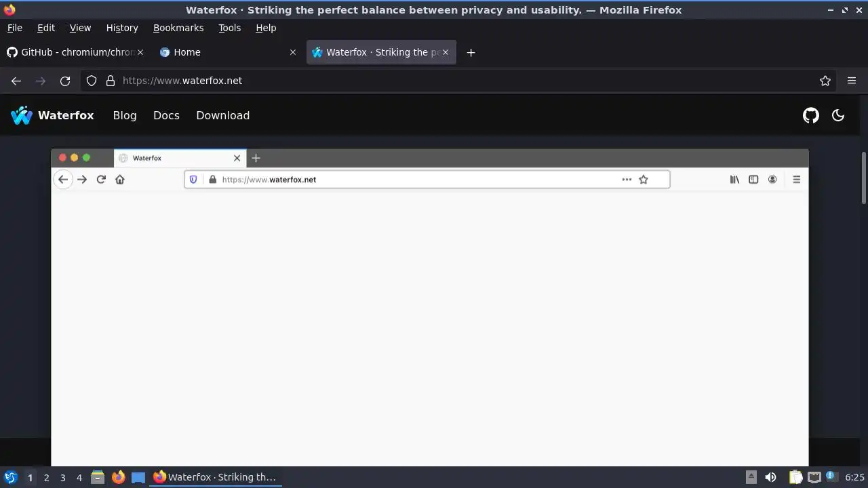Close the GitHub chromium tab
This screenshot has width=868, height=488.
click(x=140, y=52)
